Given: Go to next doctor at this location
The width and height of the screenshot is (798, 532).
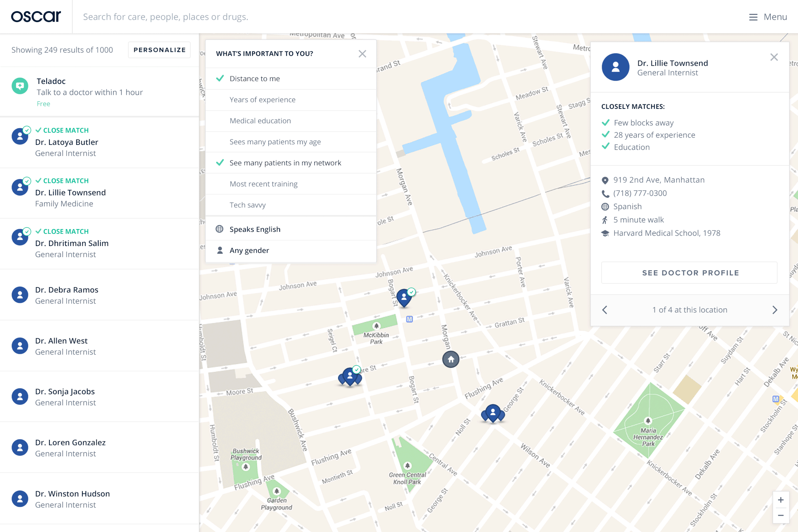Looking at the screenshot, I should 775,310.
